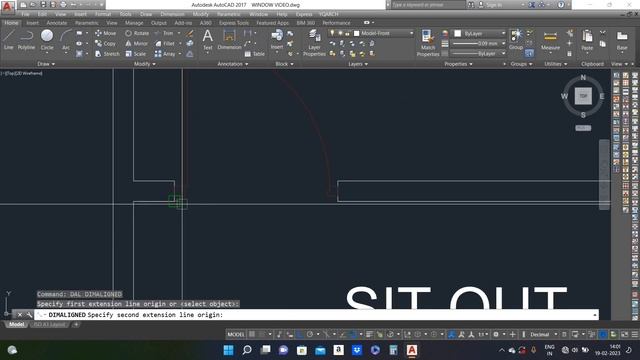
Task: Switch to the Model layout tab
Action: click(16, 324)
